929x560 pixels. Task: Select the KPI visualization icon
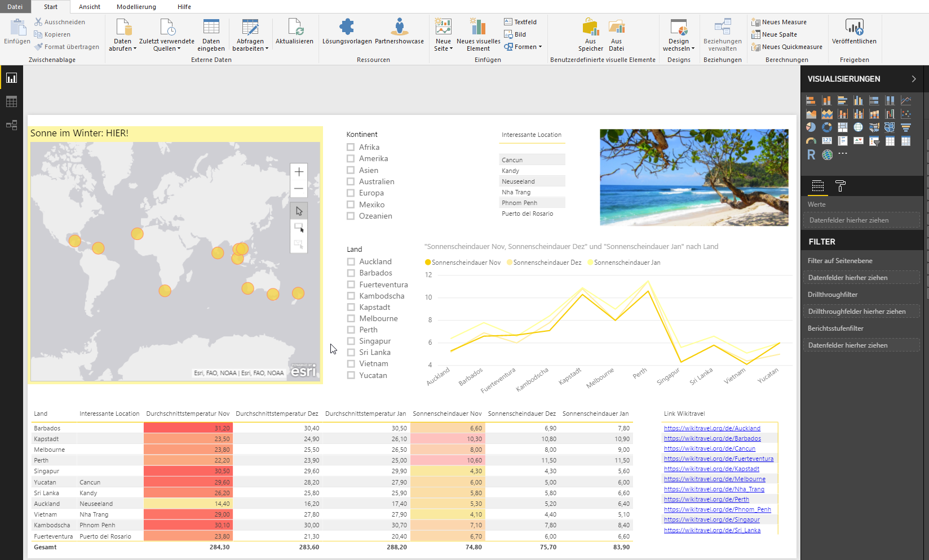point(859,141)
